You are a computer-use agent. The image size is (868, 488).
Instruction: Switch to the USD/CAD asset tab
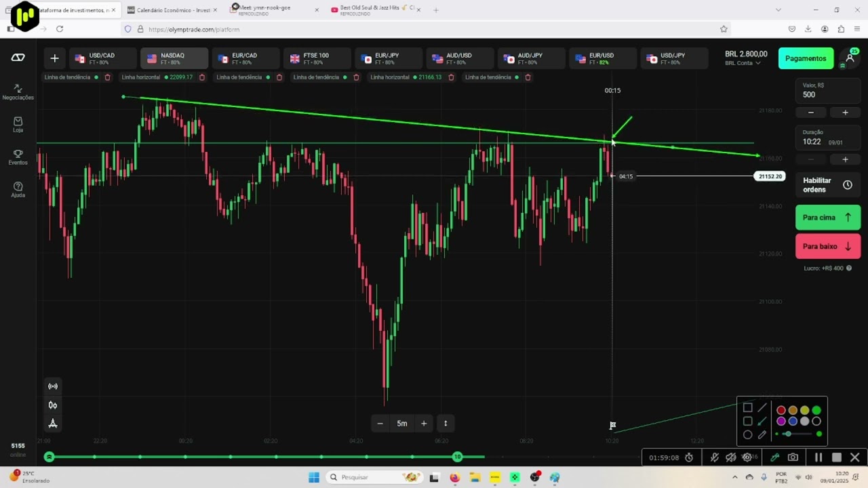pos(104,58)
